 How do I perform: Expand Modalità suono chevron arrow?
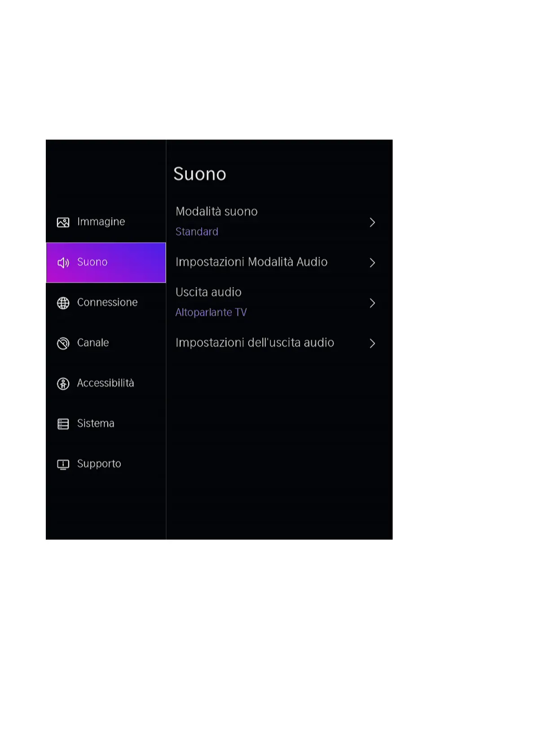pos(372,222)
